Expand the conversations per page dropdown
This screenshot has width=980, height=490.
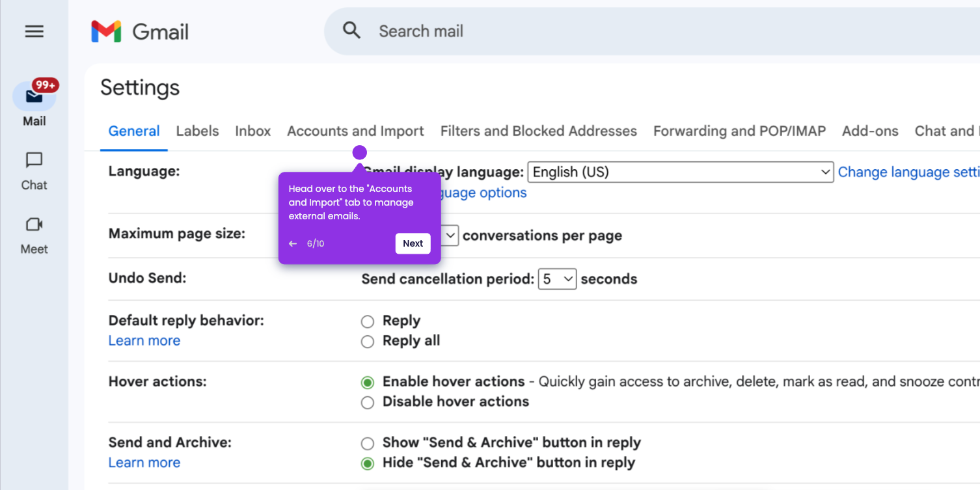tap(450, 236)
